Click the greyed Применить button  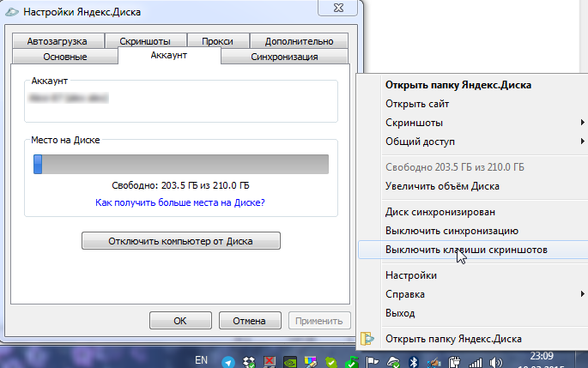(319, 321)
